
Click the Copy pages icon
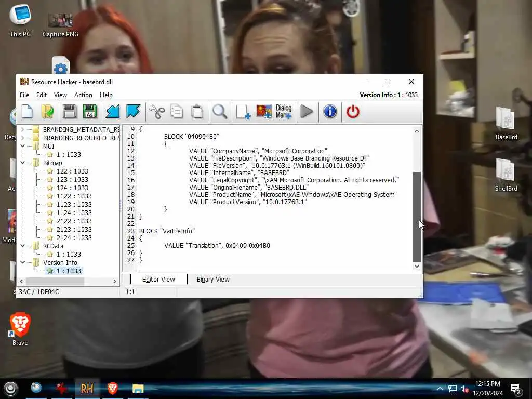tap(177, 111)
